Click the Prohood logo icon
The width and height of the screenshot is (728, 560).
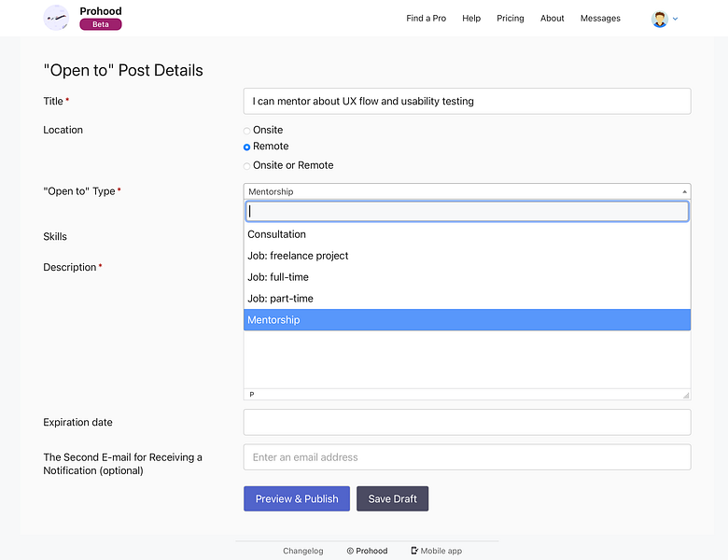pyautogui.click(x=56, y=18)
